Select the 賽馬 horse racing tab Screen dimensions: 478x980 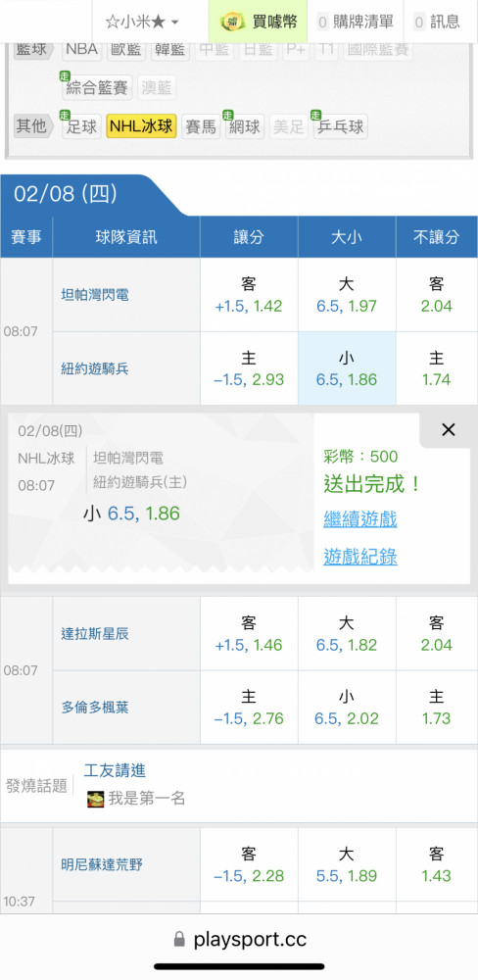[x=201, y=126]
